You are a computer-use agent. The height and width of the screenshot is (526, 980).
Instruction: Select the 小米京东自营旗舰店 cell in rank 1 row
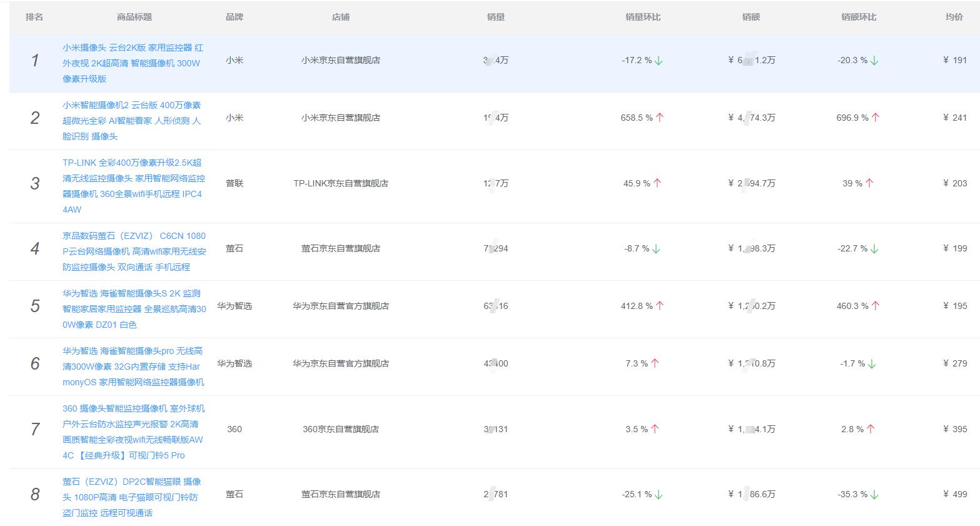click(341, 60)
